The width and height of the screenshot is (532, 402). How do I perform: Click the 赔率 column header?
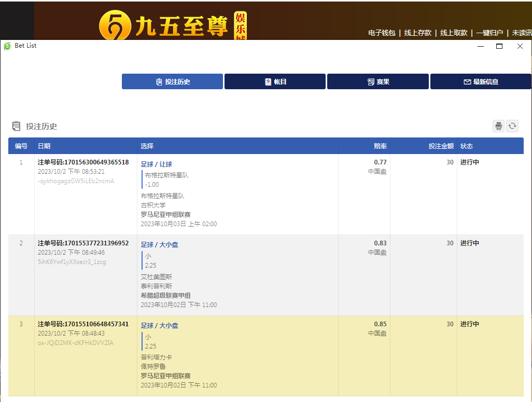pyautogui.click(x=380, y=146)
